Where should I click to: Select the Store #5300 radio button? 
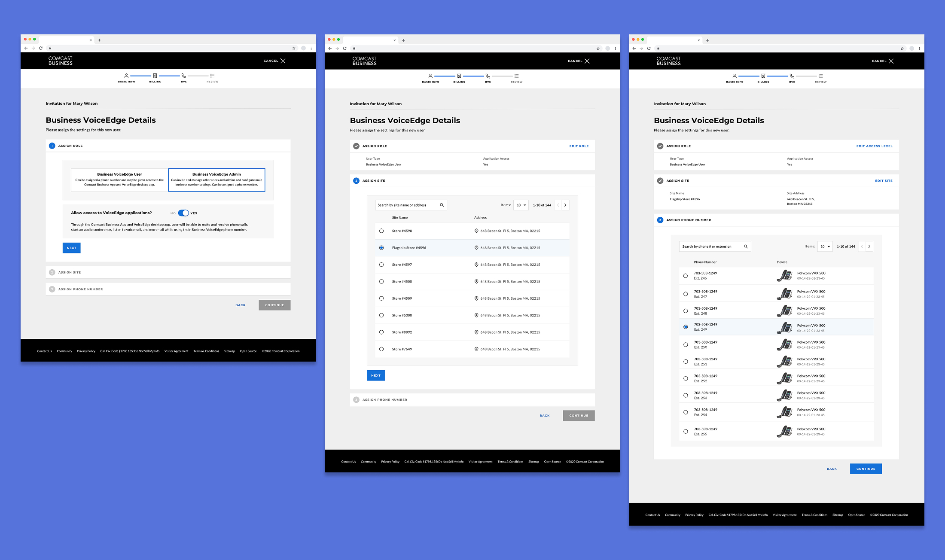[381, 315]
